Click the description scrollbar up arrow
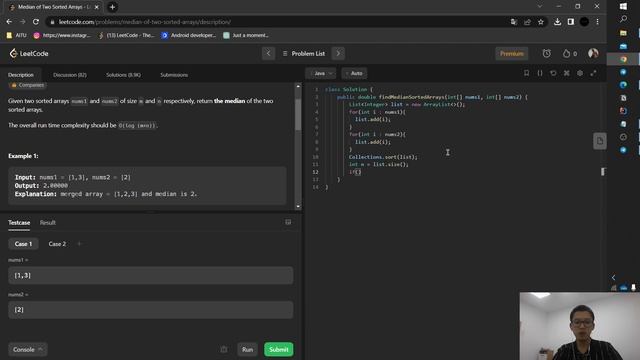 (x=298, y=86)
